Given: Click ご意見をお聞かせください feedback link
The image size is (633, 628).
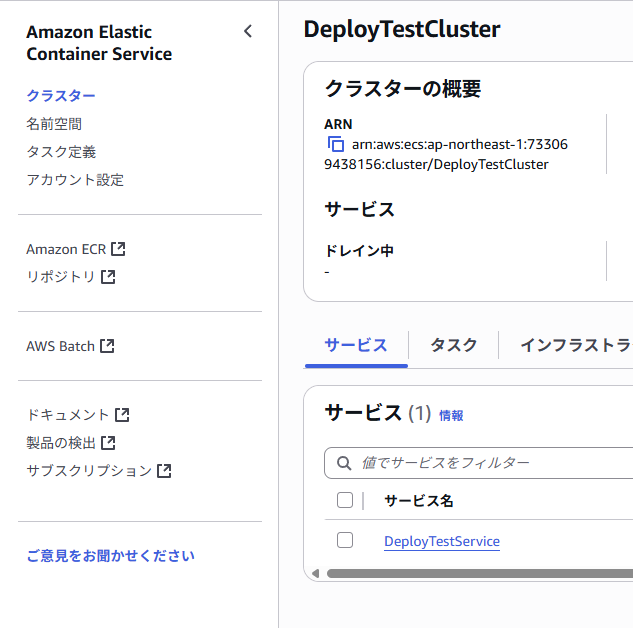Looking at the screenshot, I should click(110, 556).
